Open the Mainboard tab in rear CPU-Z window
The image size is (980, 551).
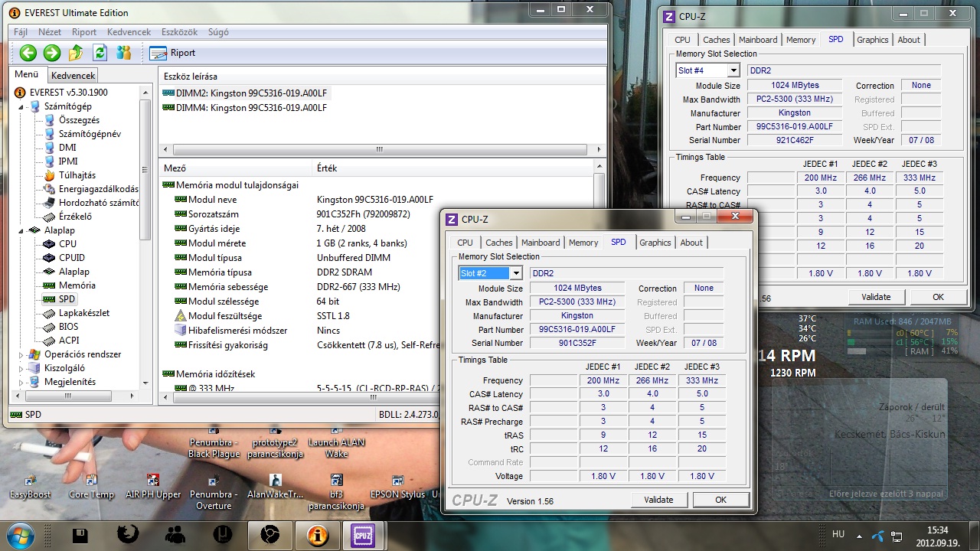pyautogui.click(x=758, y=40)
